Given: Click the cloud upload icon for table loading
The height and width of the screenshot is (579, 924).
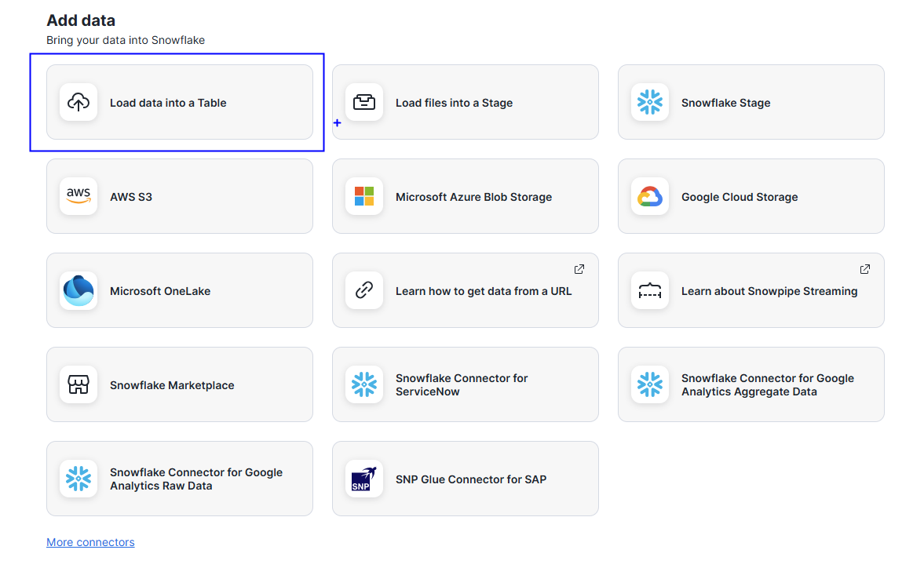Looking at the screenshot, I should 79,102.
